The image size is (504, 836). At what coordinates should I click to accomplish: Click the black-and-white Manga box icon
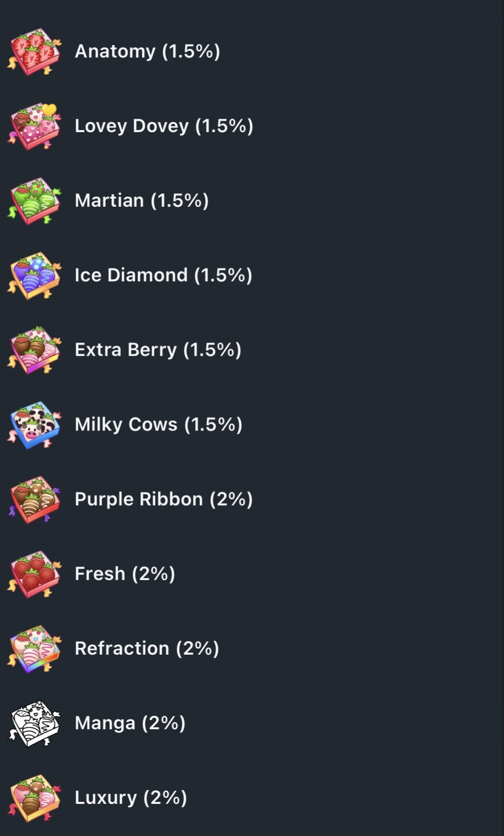click(x=34, y=723)
